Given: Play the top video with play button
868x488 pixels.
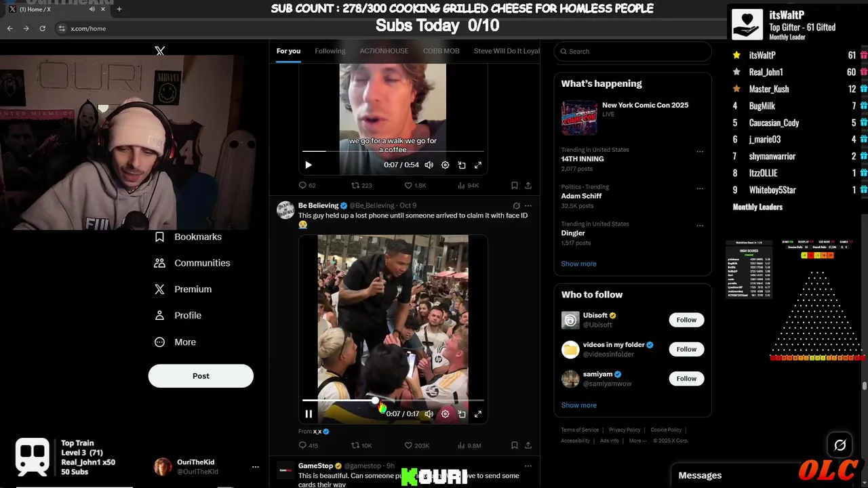Looking at the screenshot, I should [309, 165].
